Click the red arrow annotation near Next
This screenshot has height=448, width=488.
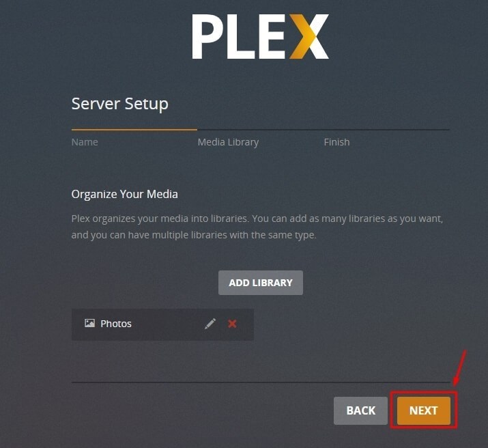tap(460, 368)
